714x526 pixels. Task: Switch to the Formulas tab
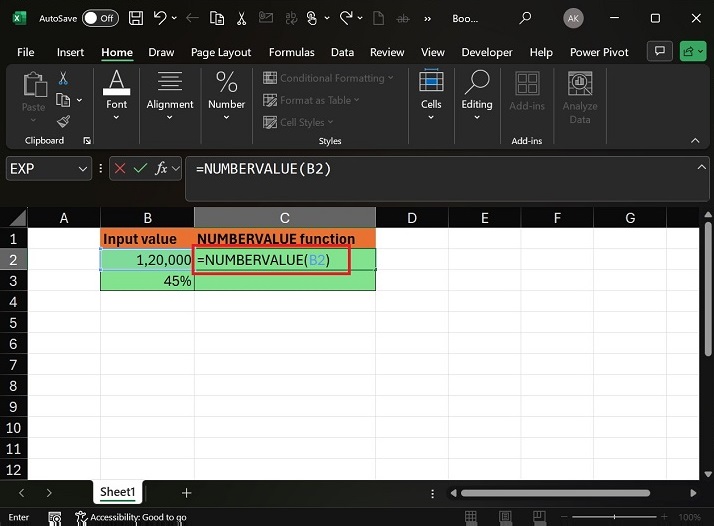291,52
